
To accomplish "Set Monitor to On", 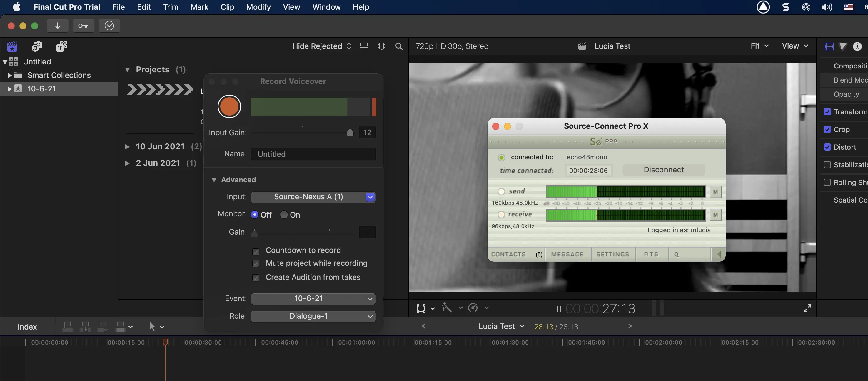I will pos(284,215).
